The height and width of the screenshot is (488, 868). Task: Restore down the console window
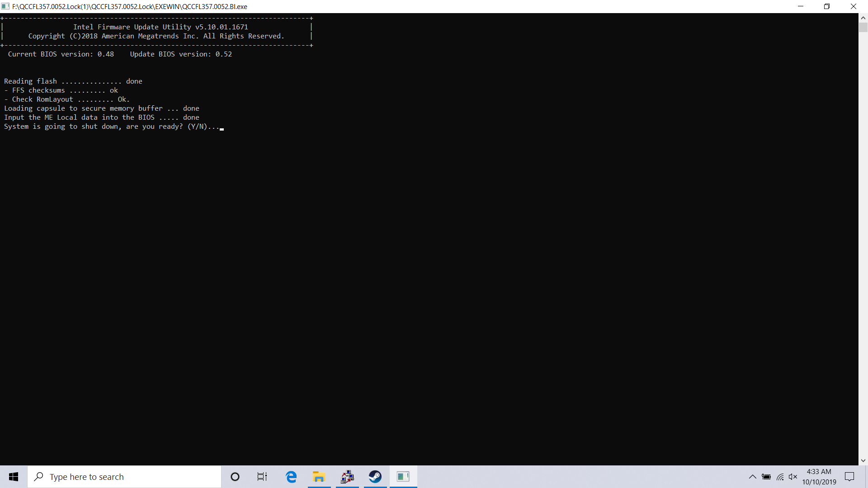point(827,6)
